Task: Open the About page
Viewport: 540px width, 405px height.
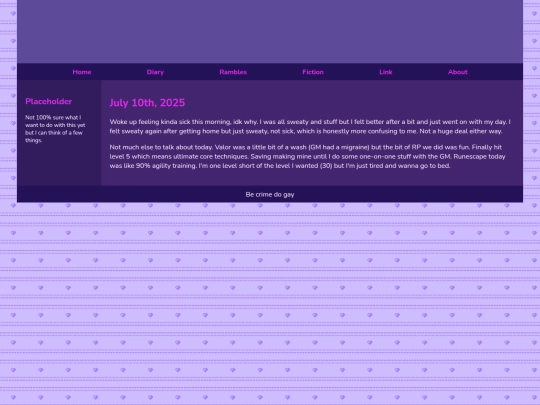Action: [x=458, y=72]
